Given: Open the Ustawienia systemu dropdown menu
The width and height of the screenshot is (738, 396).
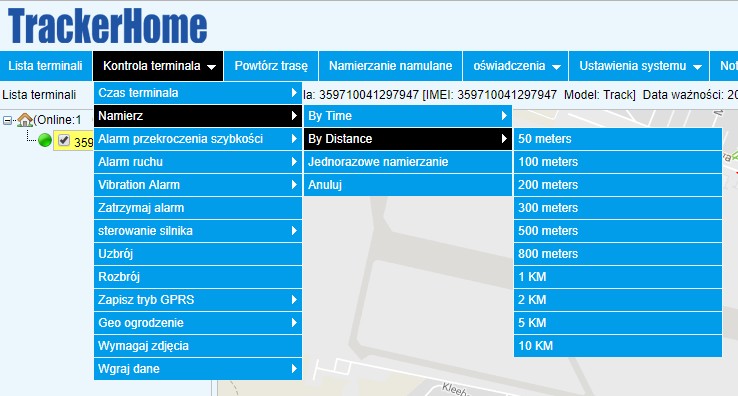Looking at the screenshot, I should [x=639, y=66].
